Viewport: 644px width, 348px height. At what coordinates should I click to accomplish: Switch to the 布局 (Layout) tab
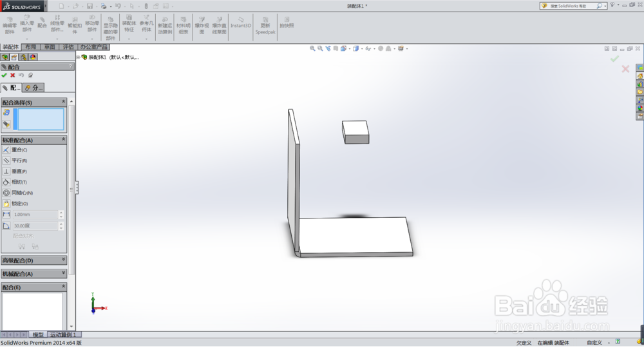(31, 47)
